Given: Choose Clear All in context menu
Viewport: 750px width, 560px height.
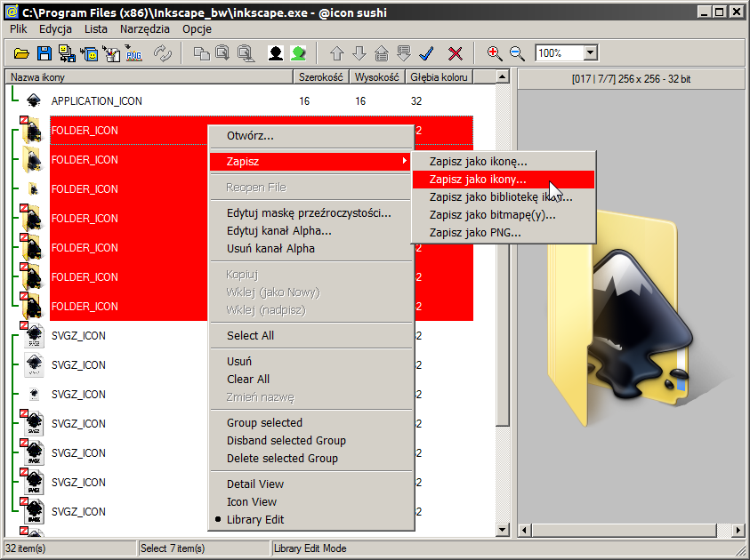Looking at the screenshot, I should [311, 379].
